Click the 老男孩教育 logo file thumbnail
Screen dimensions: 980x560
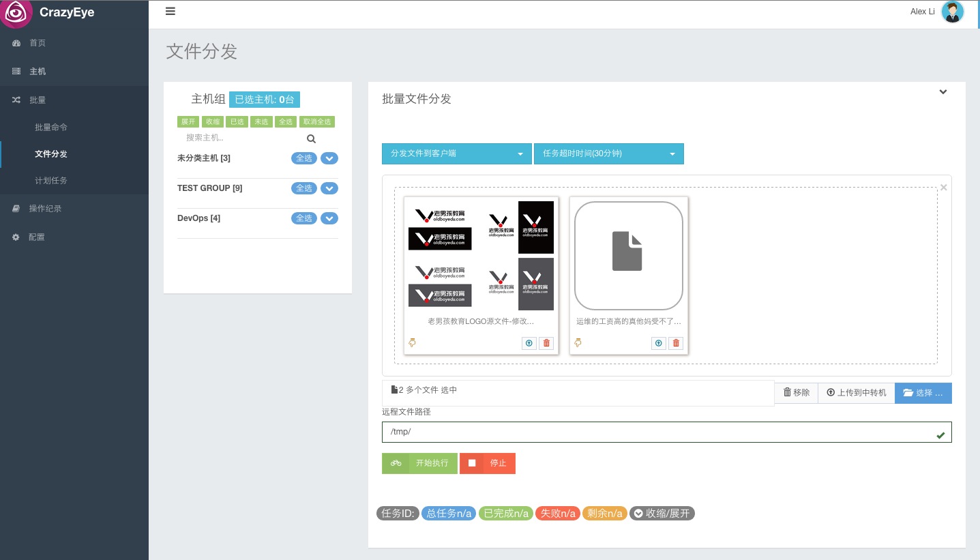[x=481, y=255]
